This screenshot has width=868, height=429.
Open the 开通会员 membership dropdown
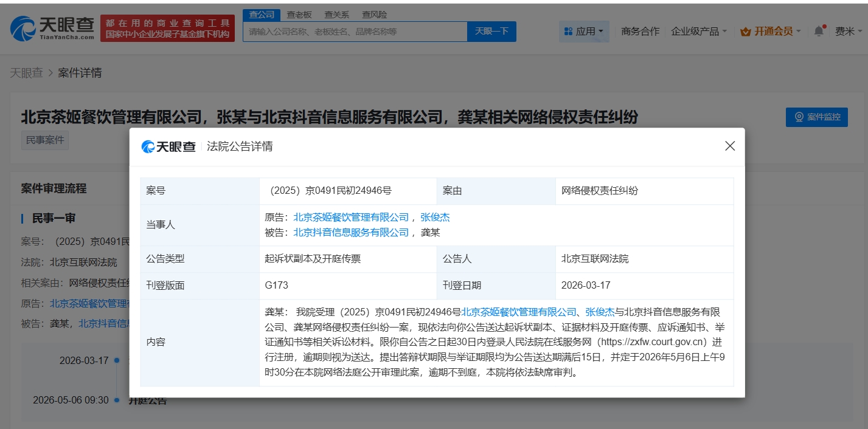click(770, 31)
